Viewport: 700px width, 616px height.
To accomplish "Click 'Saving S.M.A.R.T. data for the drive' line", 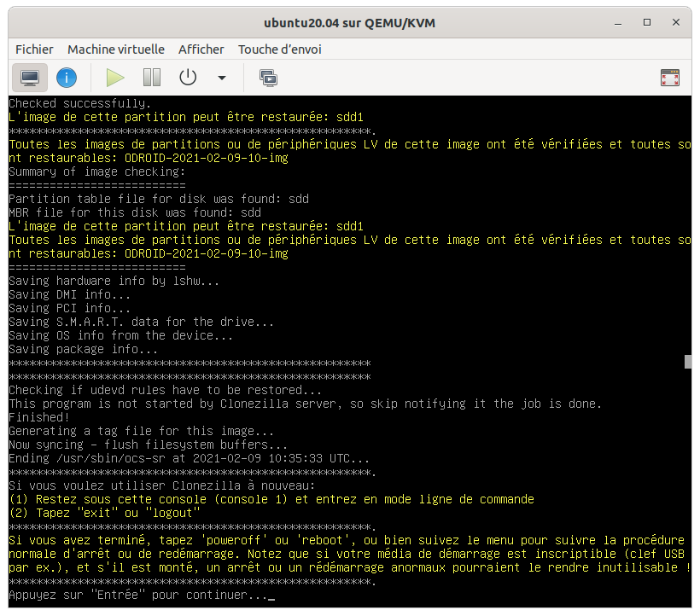I will coord(141,322).
